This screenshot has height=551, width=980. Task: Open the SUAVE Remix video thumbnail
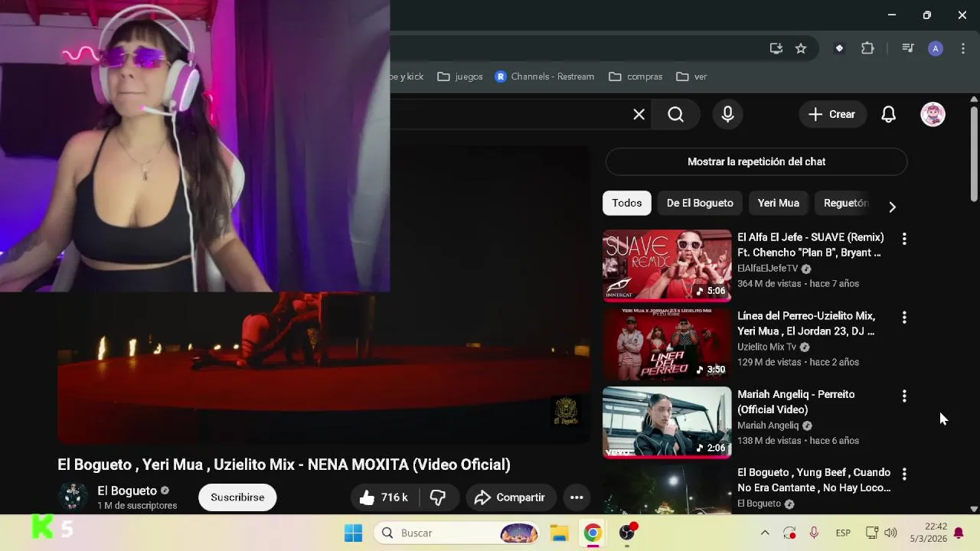tap(667, 266)
